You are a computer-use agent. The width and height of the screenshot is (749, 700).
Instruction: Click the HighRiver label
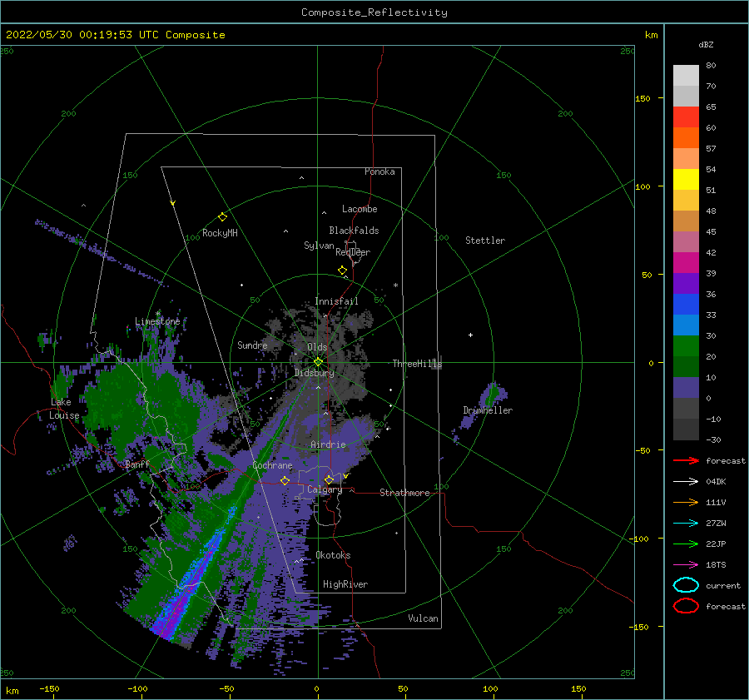coord(345,584)
